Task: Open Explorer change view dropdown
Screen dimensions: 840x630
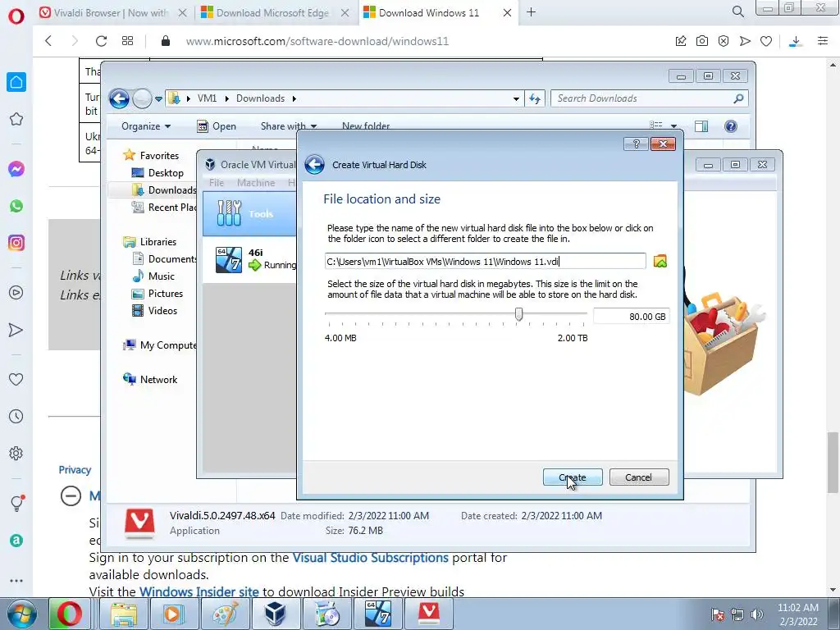Action: [x=673, y=126]
